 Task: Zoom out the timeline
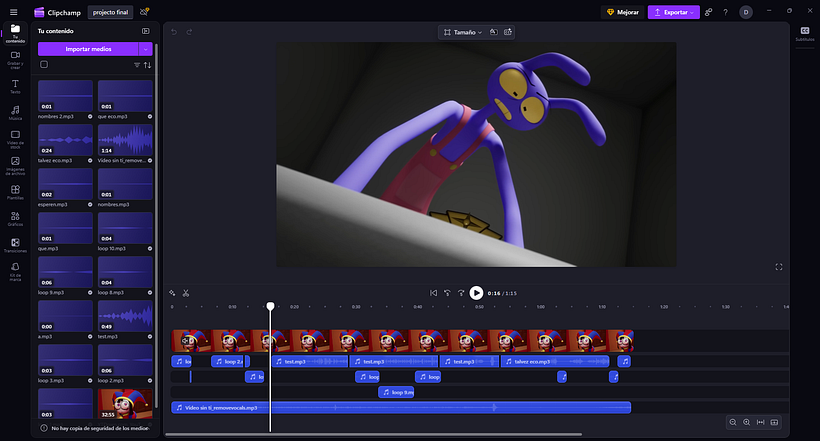pyautogui.click(x=733, y=423)
